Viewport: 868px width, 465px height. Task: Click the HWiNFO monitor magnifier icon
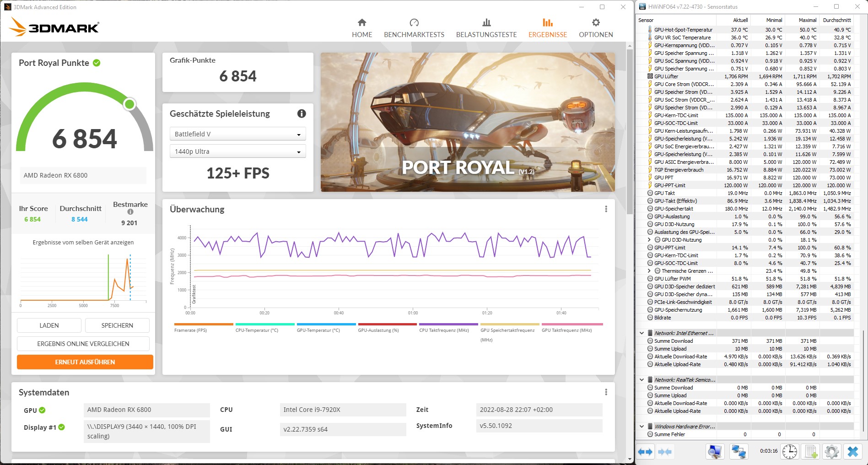(x=714, y=452)
